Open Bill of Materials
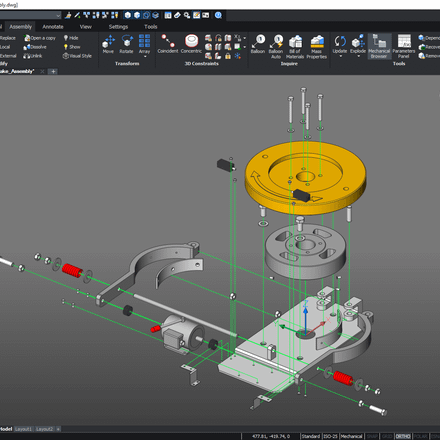The height and width of the screenshot is (440, 440). click(x=295, y=46)
